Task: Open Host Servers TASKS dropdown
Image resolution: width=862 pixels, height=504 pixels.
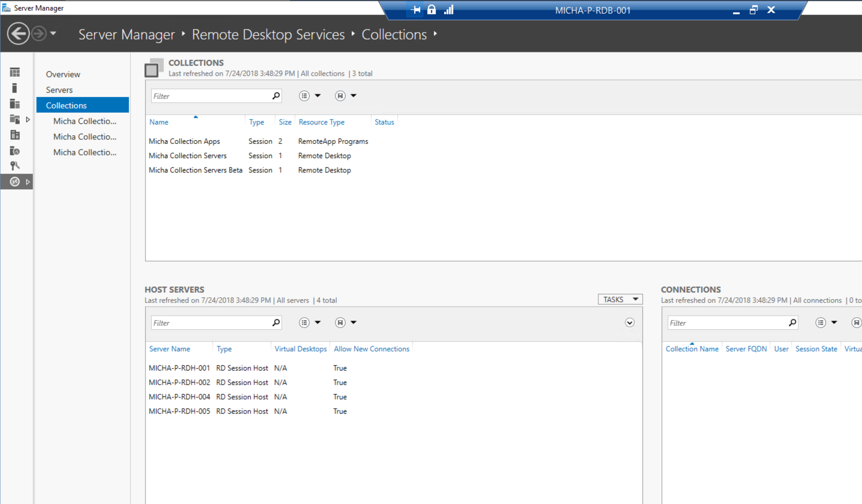Action: tap(620, 299)
